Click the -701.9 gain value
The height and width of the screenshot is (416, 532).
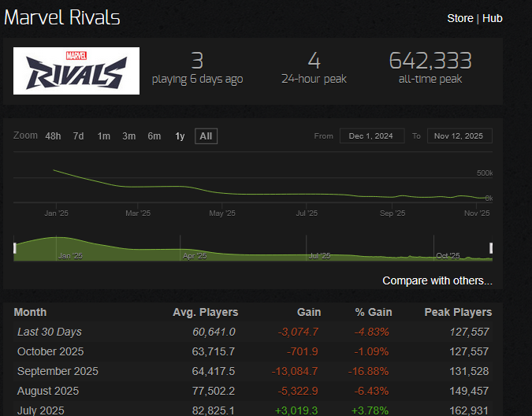click(x=303, y=351)
